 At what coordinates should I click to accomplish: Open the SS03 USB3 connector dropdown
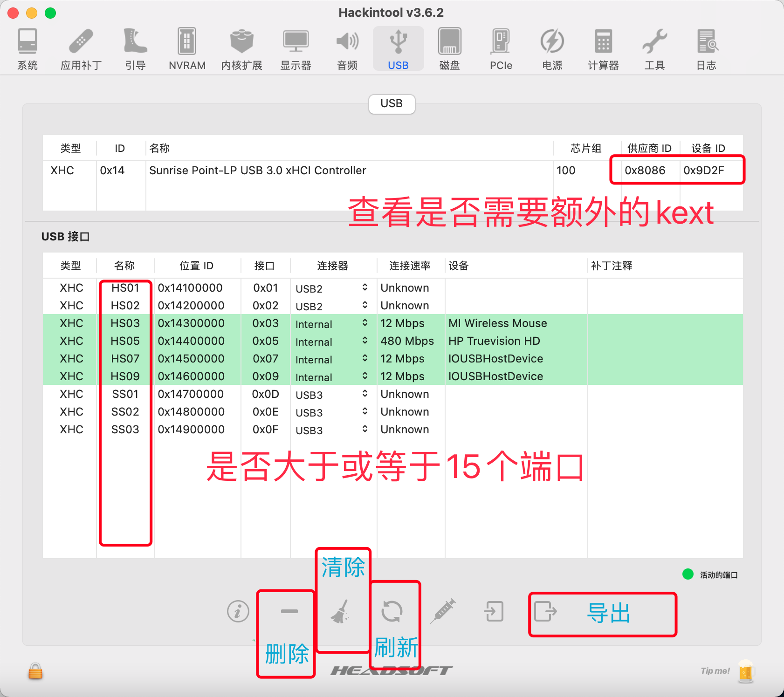[364, 430]
